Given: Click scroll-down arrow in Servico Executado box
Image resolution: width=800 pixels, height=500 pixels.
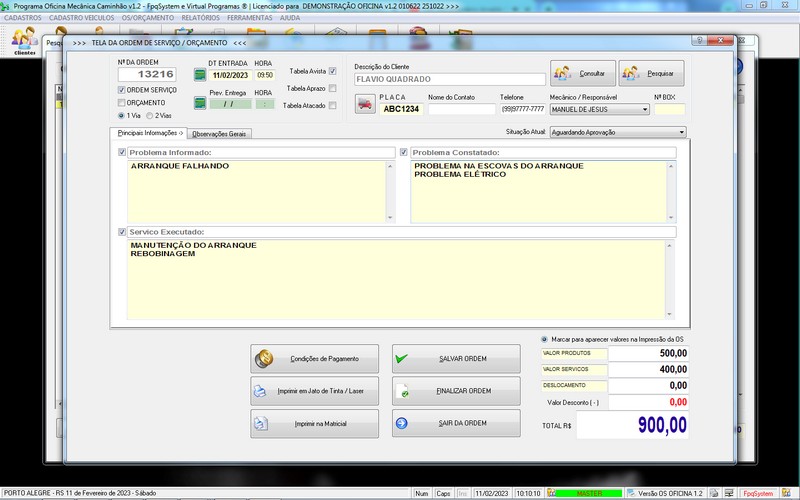Looking at the screenshot, I should tap(670, 314).
